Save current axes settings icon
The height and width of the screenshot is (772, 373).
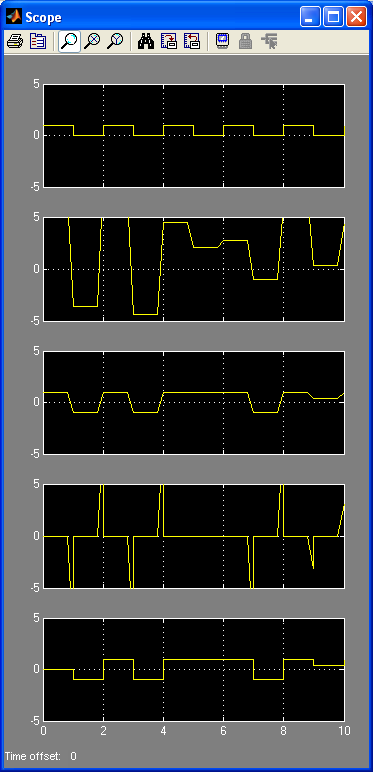tap(169, 42)
